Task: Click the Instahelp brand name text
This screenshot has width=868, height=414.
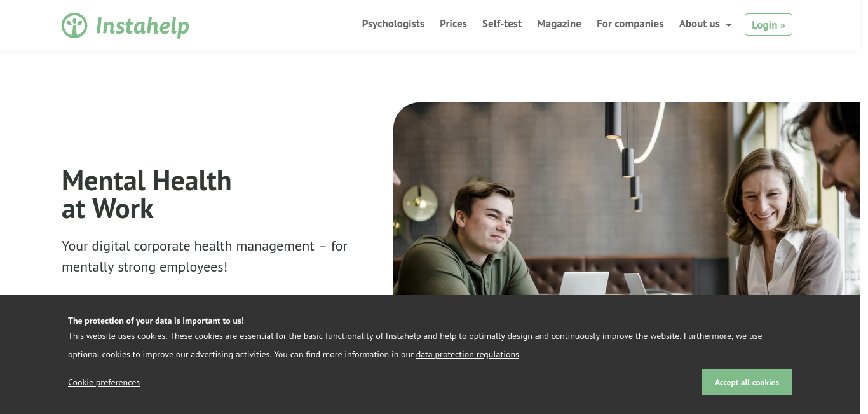Action: (x=142, y=26)
